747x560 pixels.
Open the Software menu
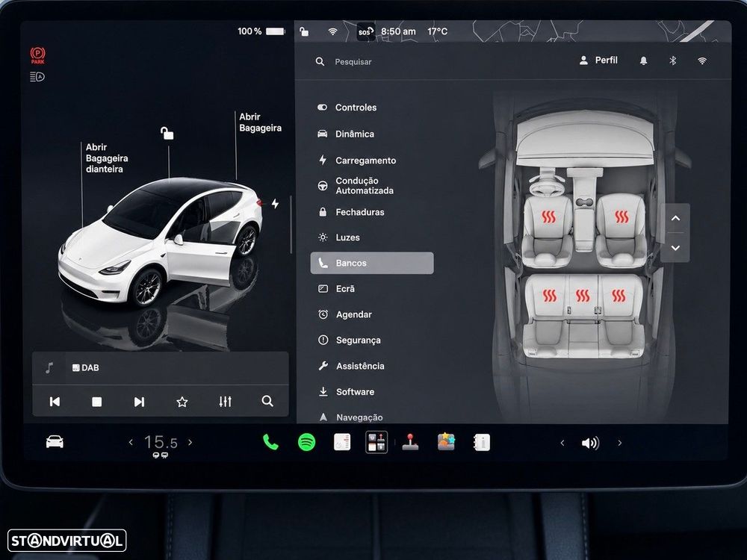click(x=347, y=391)
